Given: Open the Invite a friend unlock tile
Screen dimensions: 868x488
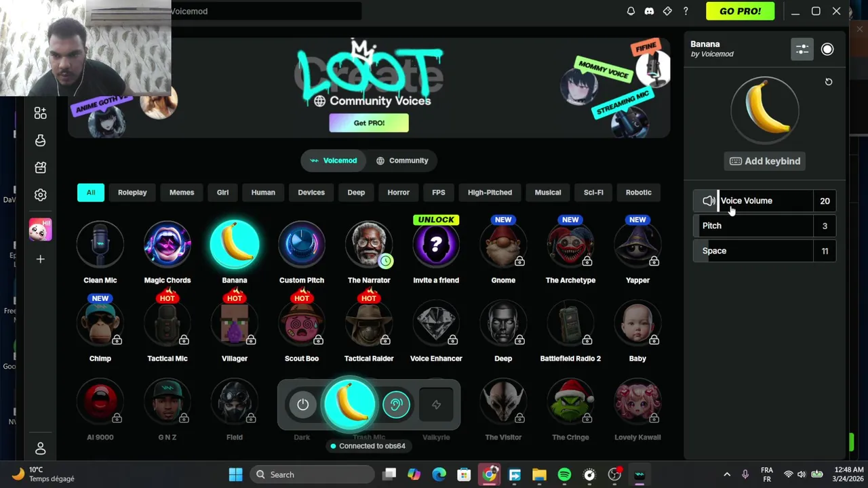Looking at the screenshot, I should coord(436,245).
